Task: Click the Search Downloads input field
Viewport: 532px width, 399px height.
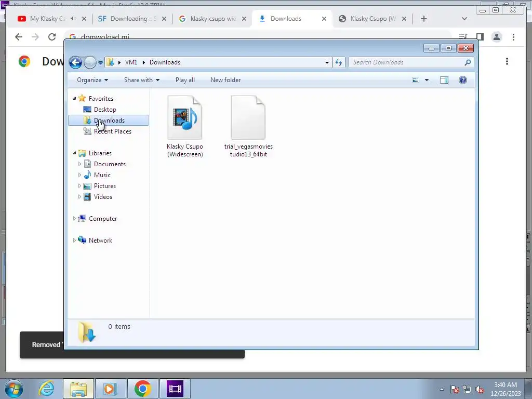Action: click(411, 62)
